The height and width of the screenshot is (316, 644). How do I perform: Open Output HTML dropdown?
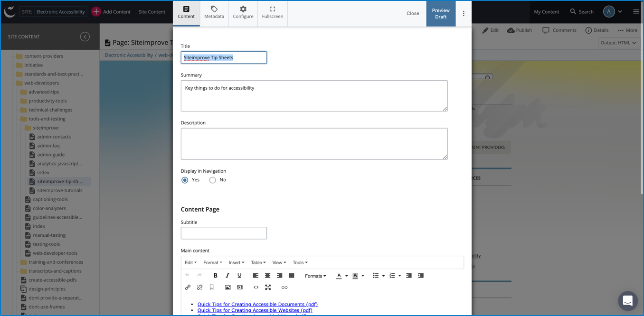619,43
